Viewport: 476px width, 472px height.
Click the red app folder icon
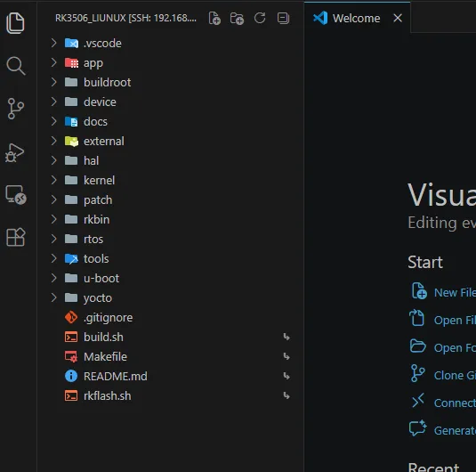coord(72,63)
